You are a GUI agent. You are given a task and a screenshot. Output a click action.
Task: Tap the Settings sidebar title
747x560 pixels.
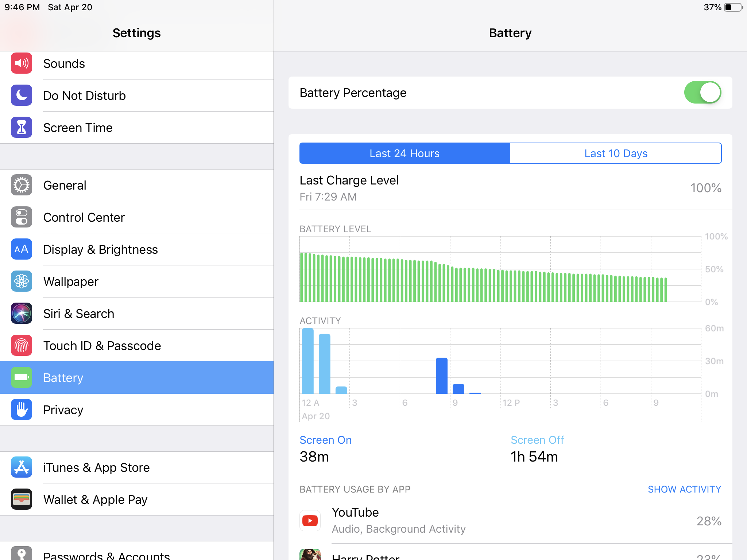[x=137, y=33]
